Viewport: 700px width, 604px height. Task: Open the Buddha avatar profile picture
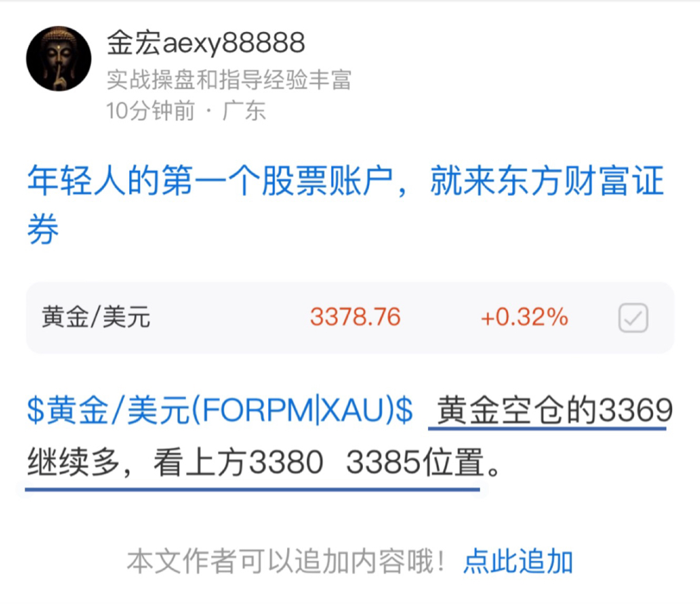click(x=59, y=59)
